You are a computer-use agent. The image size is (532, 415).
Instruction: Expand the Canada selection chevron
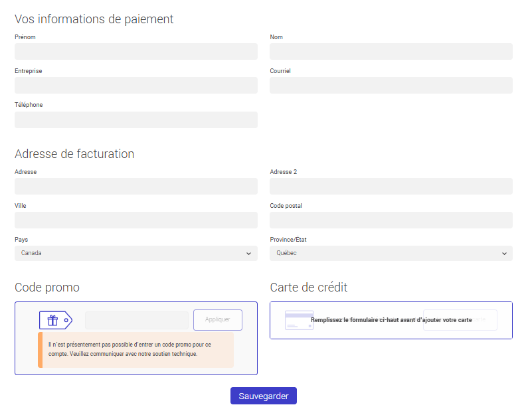pos(247,253)
